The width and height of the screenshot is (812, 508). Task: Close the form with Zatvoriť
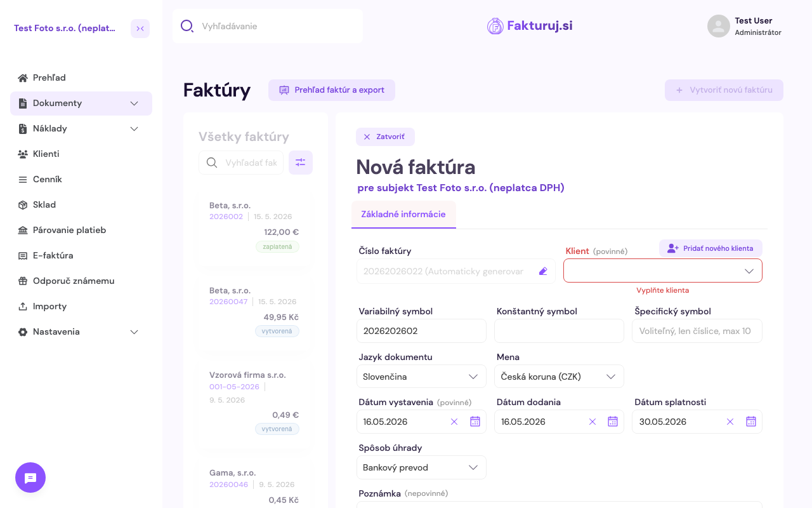[385, 137]
